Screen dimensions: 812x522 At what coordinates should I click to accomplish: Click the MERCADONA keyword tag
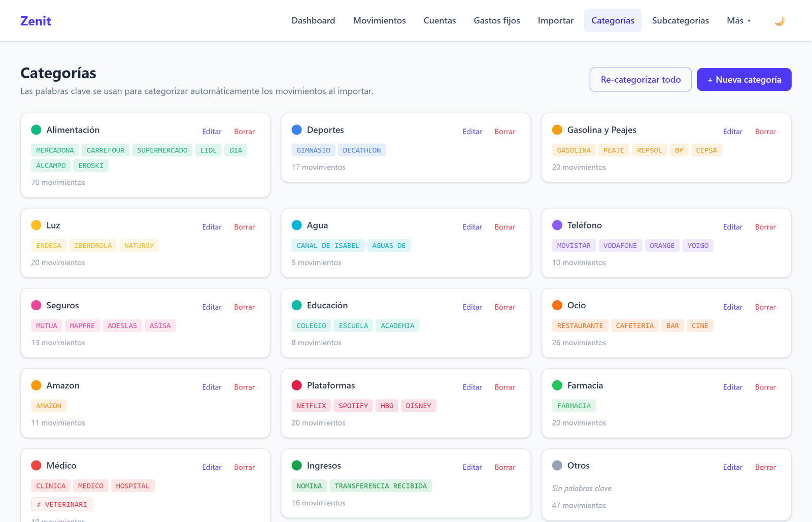pyautogui.click(x=55, y=150)
